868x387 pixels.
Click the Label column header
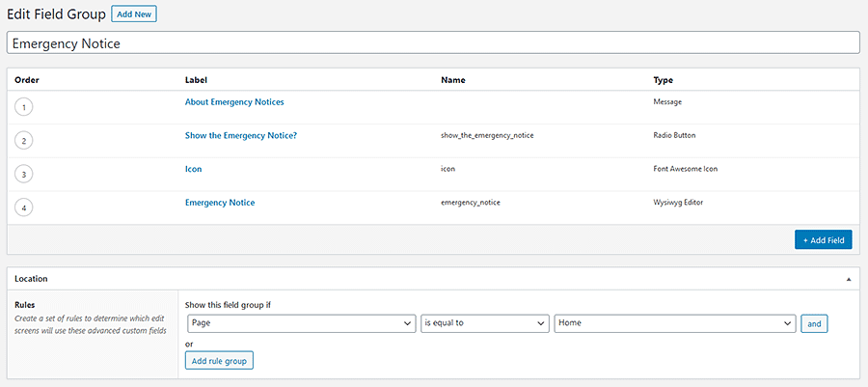point(196,80)
